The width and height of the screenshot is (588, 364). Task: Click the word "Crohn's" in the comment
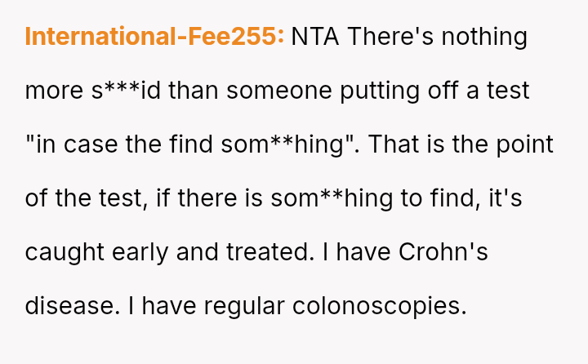point(443,252)
